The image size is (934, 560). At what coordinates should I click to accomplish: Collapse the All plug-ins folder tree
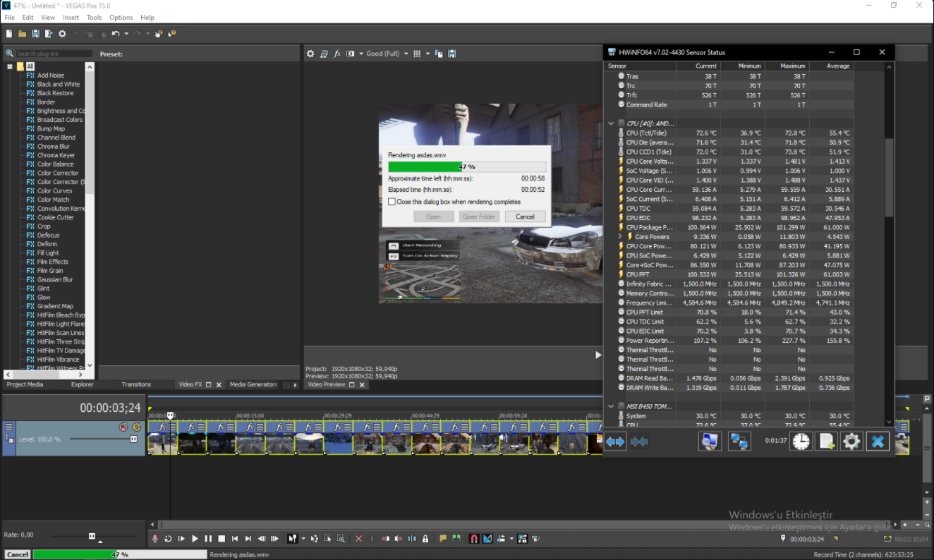pos(11,67)
